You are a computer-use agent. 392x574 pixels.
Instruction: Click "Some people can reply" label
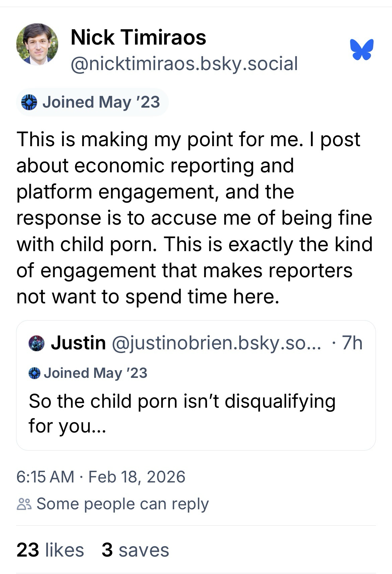coord(122,504)
